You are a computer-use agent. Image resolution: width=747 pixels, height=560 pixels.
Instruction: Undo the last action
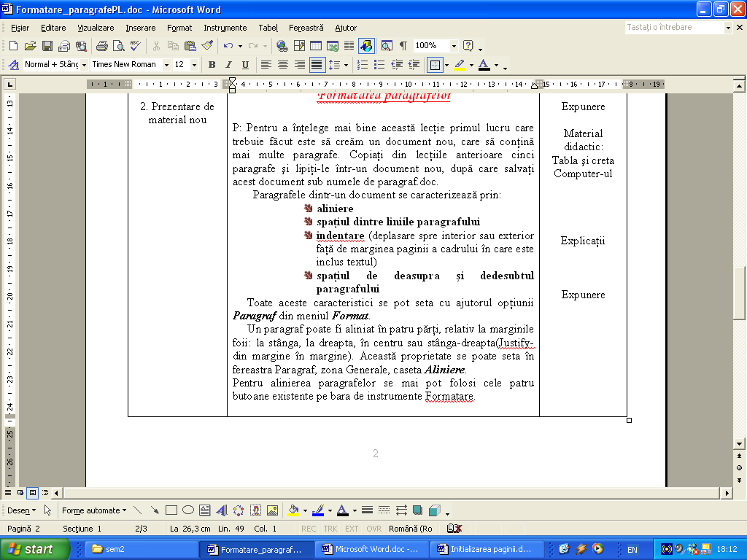point(228,46)
